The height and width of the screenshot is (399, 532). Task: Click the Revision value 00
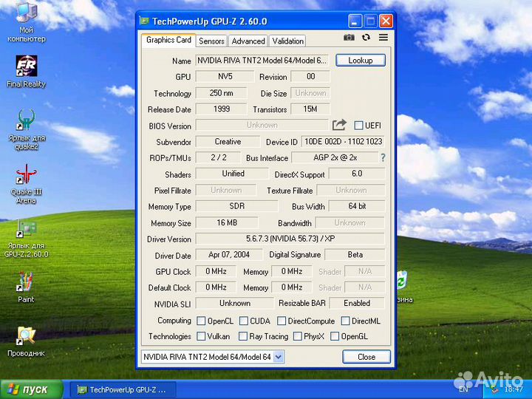pos(310,76)
